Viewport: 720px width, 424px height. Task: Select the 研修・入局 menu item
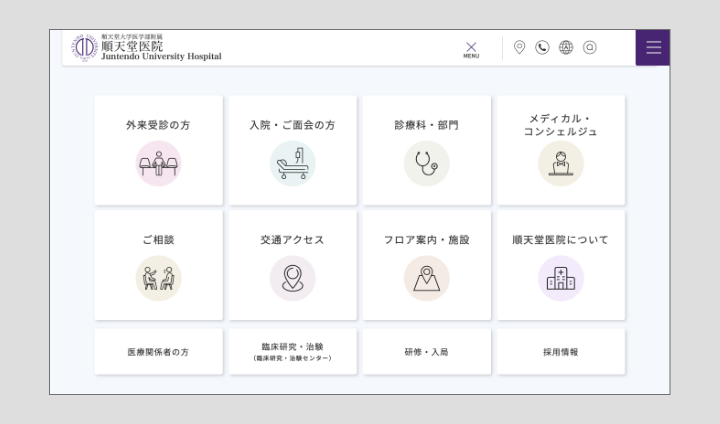pos(426,352)
